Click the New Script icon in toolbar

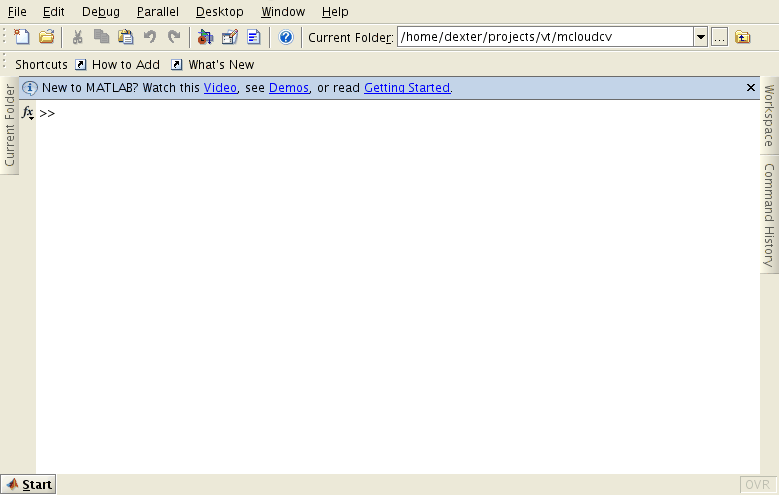pos(22,37)
